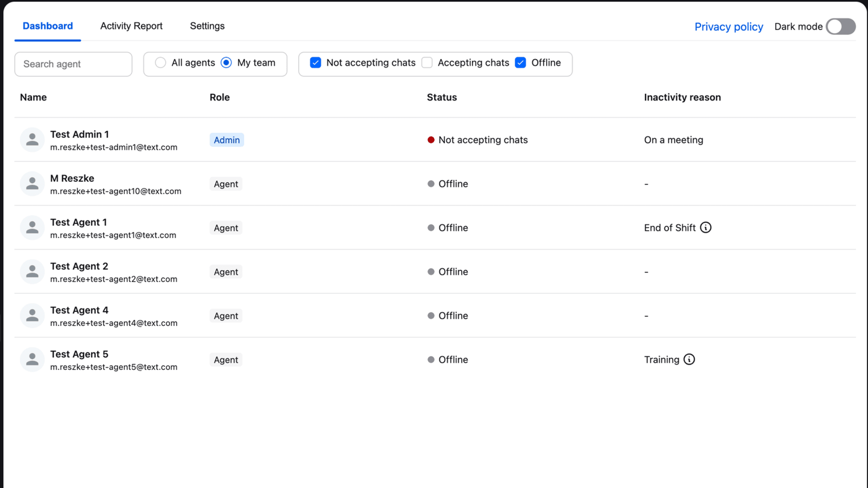Viewport: 868px width, 488px height.
Task: Click Test Agent 5's avatar icon
Action: [x=33, y=360]
